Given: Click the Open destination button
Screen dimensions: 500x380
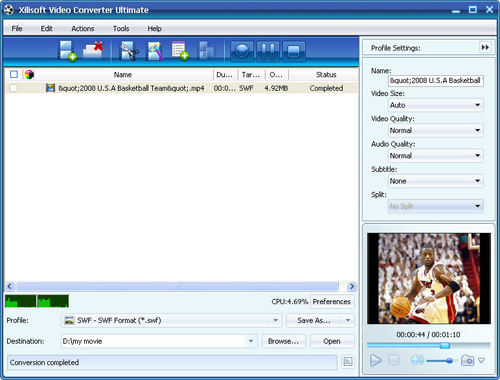Looking at the screenshot, I should coord(332,341).
